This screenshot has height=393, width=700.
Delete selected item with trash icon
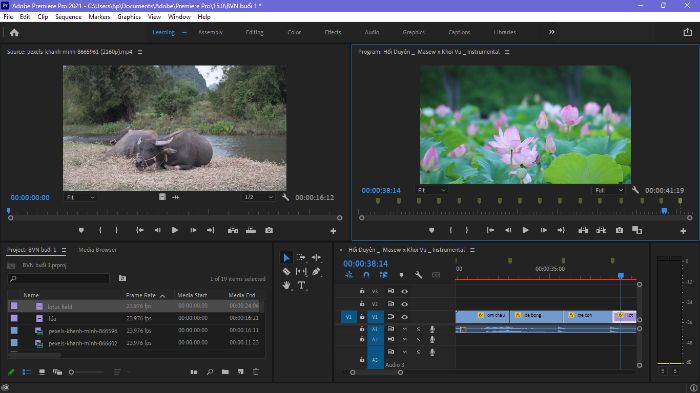[x=256, y=372]
